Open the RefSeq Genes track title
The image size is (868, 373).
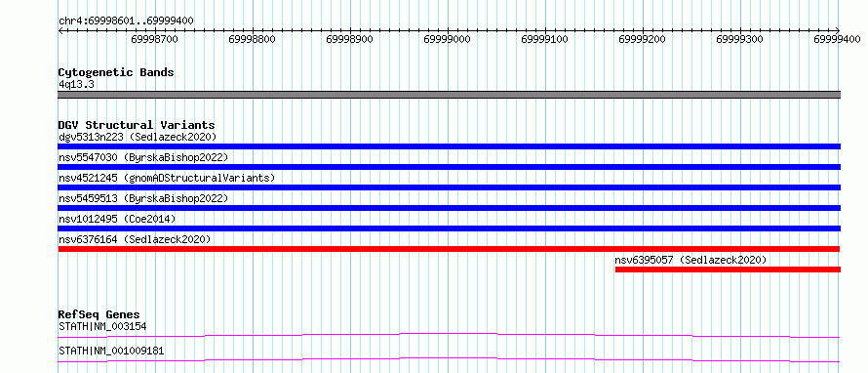[99, 314]
